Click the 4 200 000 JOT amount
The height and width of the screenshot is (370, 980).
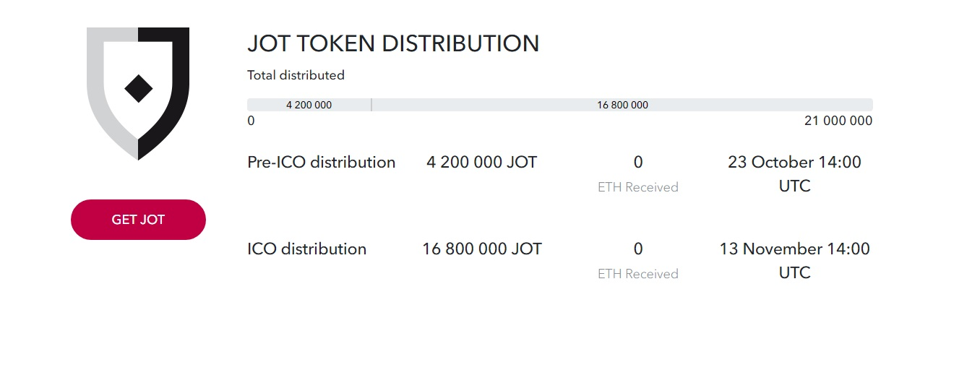(x=482, y=162)
